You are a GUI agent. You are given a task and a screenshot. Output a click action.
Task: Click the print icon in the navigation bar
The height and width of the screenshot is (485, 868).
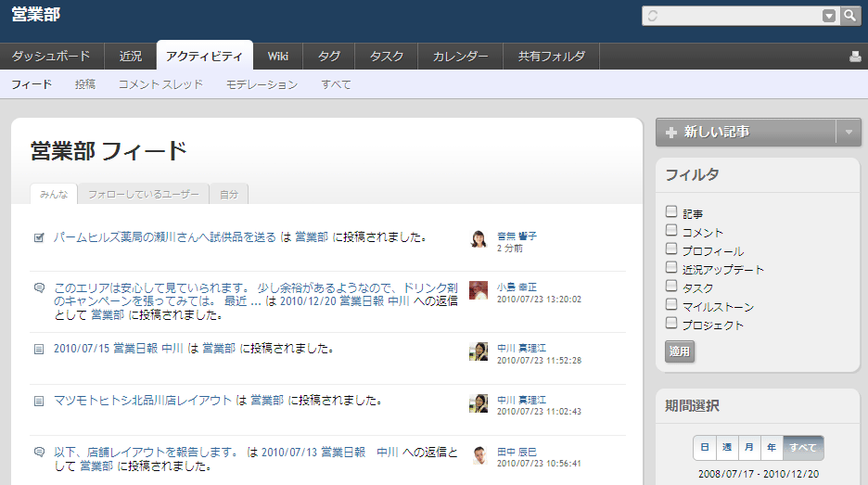pyautogui.click(x=855, y=57)
